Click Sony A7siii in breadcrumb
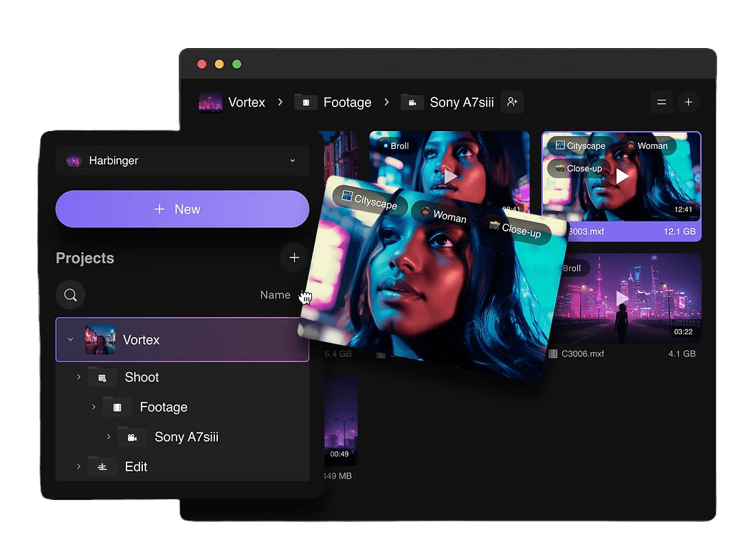 pyautogui.click(x=462, y=102)
